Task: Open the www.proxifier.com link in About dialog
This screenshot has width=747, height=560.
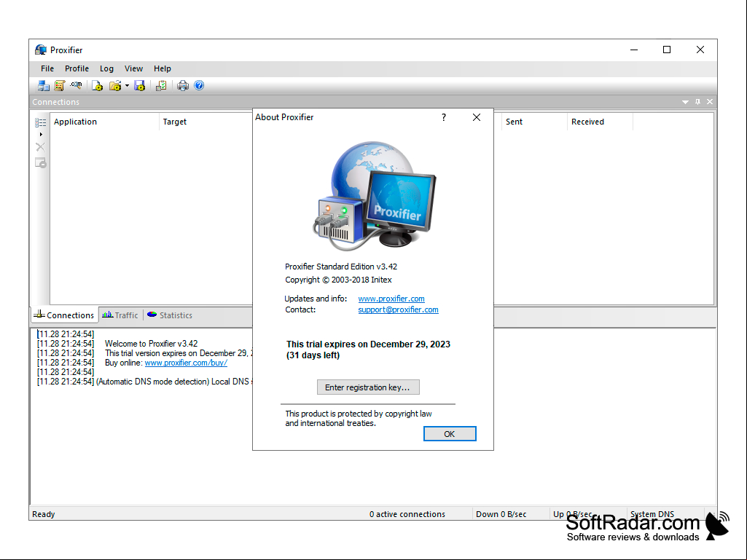Action: coord(391,299)
